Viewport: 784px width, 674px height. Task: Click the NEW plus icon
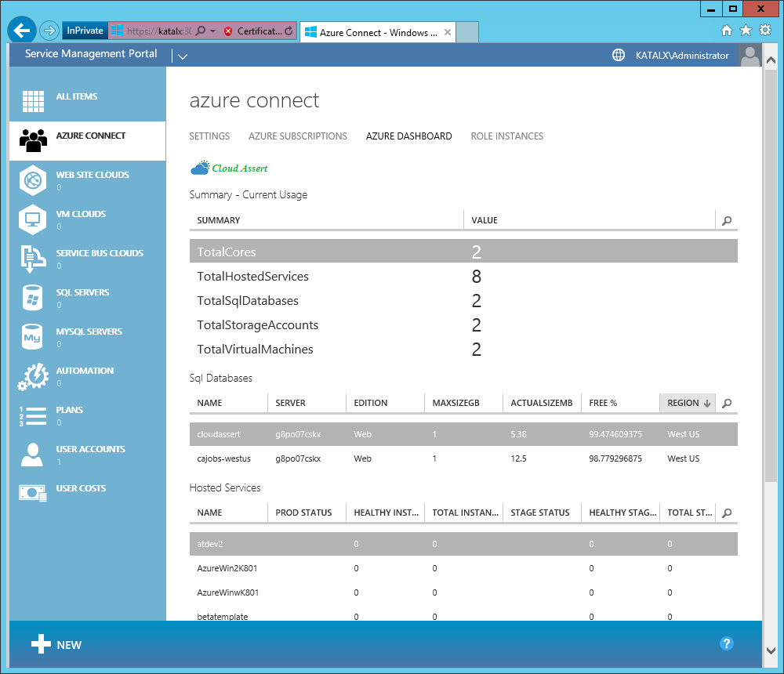pyautogui.click(x=41, y=644)
